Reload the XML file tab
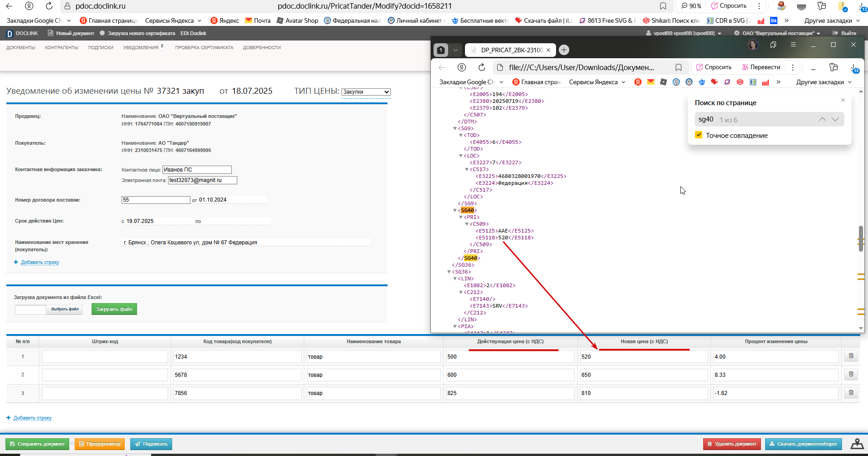The image size is (868, 456). click(481, 67)
